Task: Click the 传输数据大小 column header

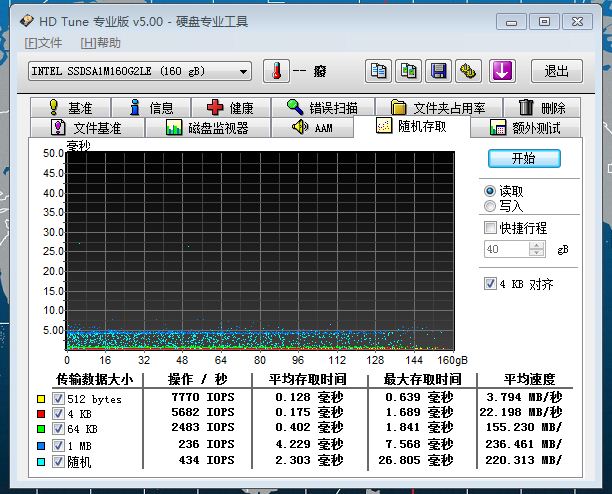Action: tap(95, 379)
